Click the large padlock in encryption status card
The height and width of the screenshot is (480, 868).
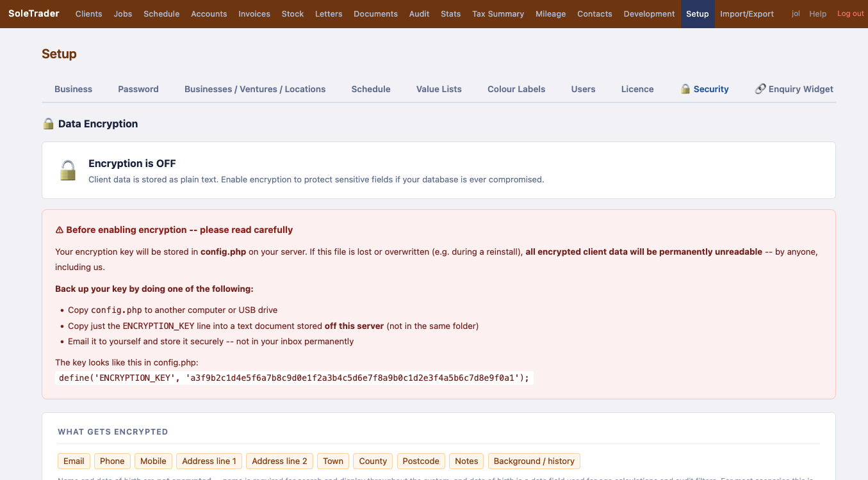coord(68,170)
